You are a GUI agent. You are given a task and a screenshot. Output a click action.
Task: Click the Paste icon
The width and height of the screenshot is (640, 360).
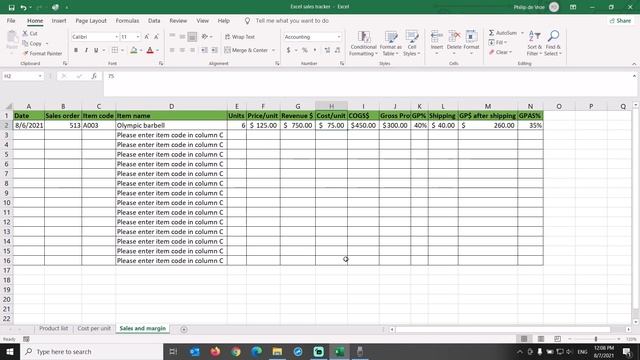tap(12, 38)
